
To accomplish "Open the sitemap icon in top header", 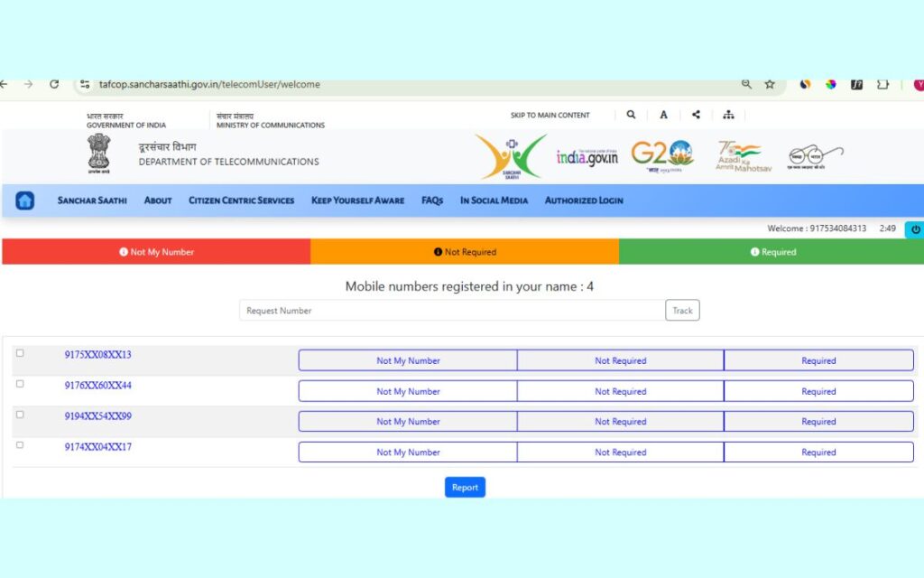I will pyautogui.click(x=728, y=115).
